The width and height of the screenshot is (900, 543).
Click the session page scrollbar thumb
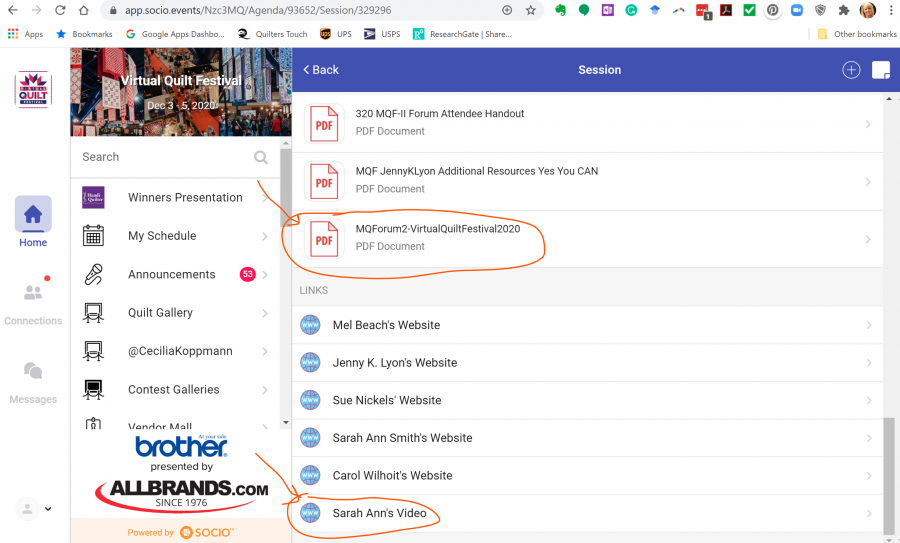[889, 475]
